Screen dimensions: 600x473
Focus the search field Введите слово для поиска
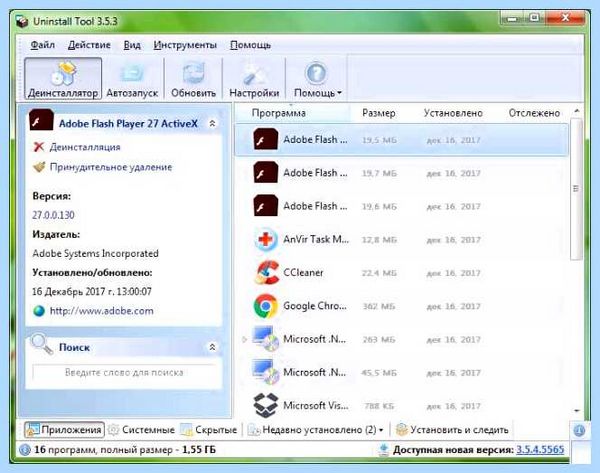124,372
